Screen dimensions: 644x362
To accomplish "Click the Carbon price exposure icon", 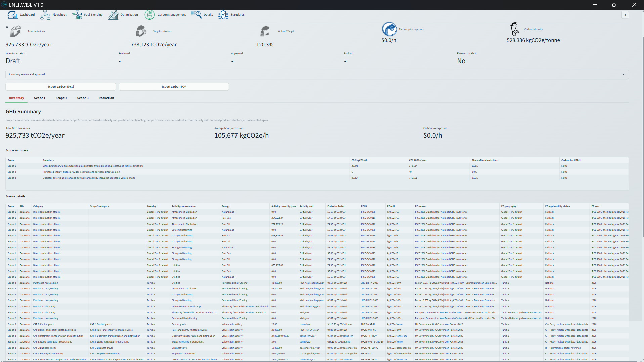I will pos(389,29).
